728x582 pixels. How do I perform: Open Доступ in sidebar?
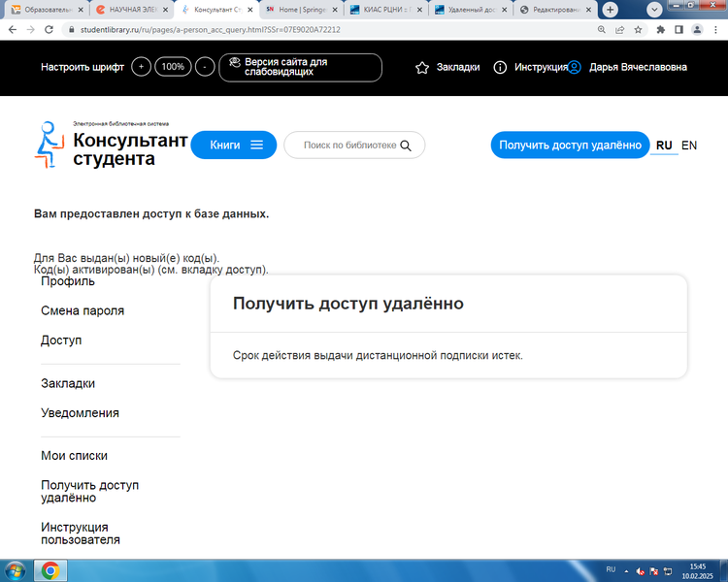61,340
